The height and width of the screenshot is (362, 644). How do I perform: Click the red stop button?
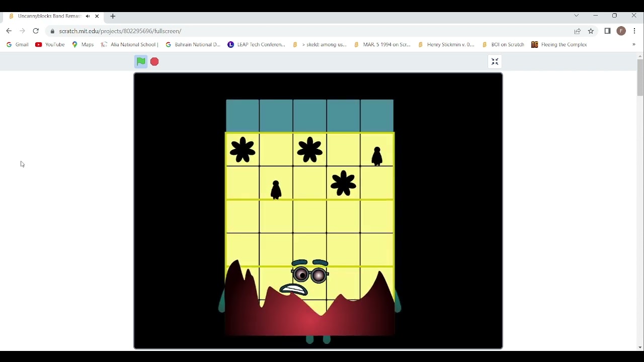154,61
